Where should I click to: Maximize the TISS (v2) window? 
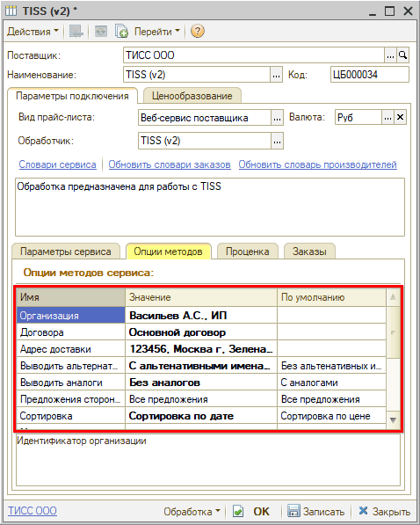coord(389,11)
